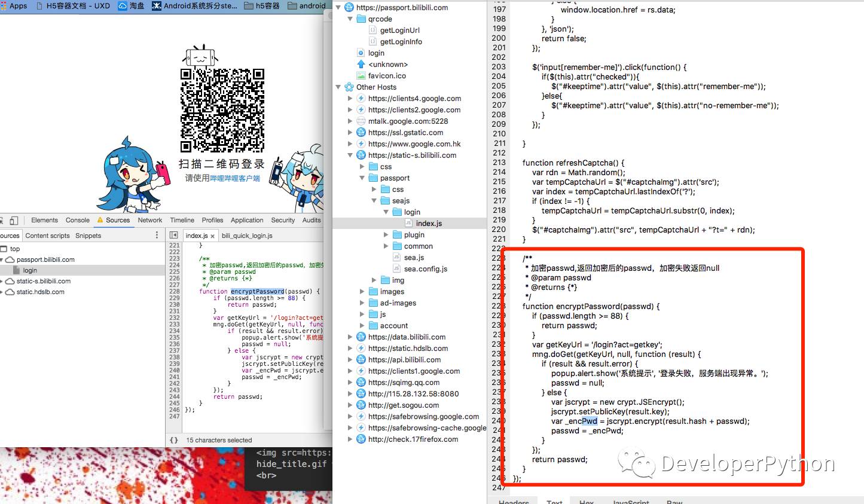Collapse the Other Hosts node
864x504 pixels.
click(x=338, y=87)
